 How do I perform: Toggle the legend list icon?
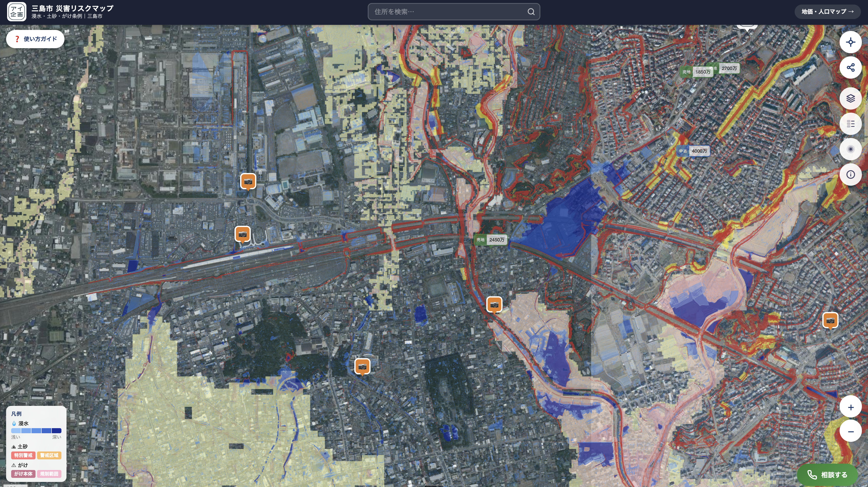850,124
